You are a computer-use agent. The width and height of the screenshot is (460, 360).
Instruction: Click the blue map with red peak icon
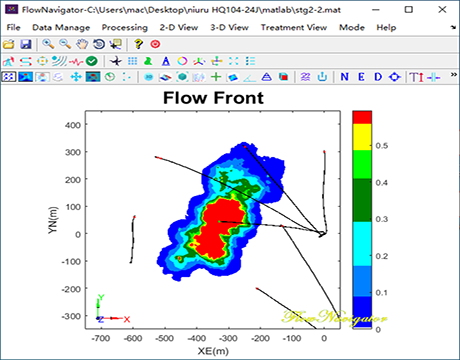[x=26, y=77]
